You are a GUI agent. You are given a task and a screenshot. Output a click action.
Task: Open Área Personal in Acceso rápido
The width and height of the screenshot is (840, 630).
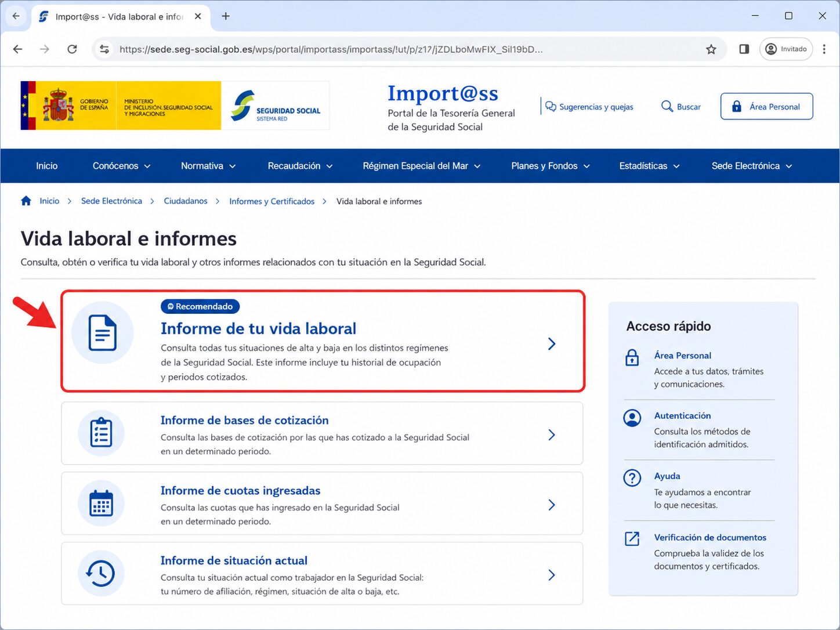pos(683,355)
